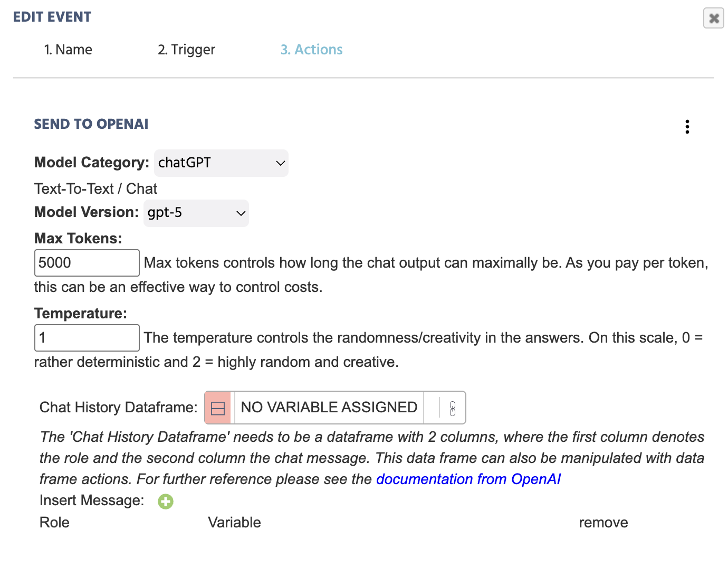Click the Chat History Dataframe label

click(x=118, y=408)
